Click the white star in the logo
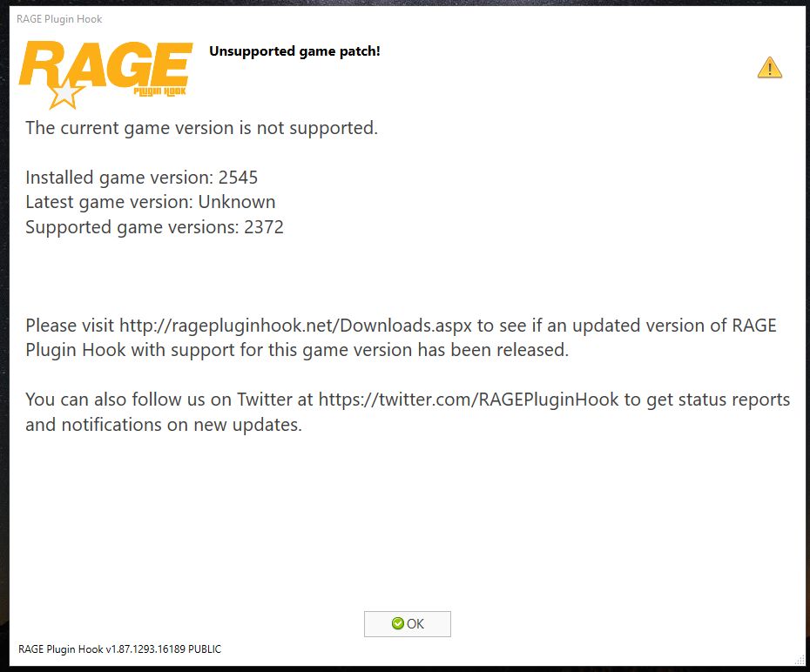 click(65, 93)
